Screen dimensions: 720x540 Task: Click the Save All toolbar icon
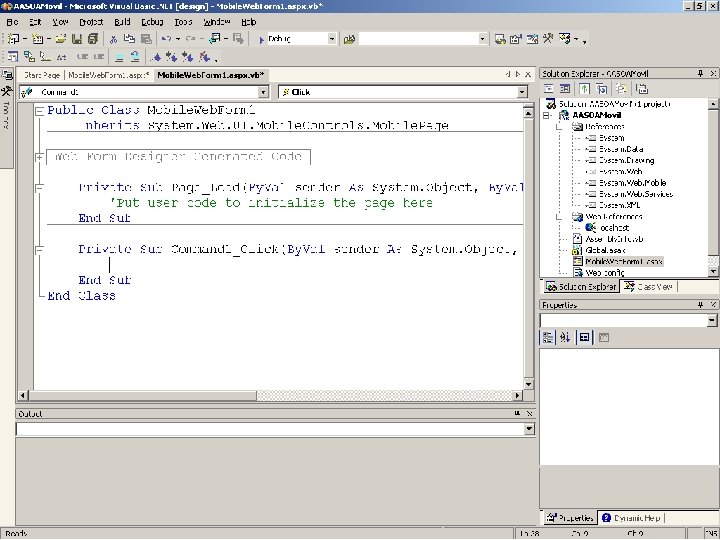click(x=93, y=39)
